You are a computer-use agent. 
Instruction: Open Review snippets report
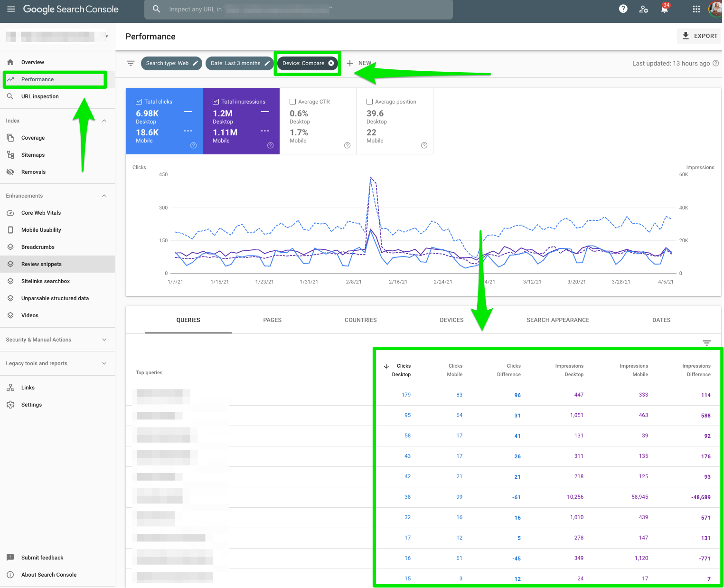click(x=57, y=264)
